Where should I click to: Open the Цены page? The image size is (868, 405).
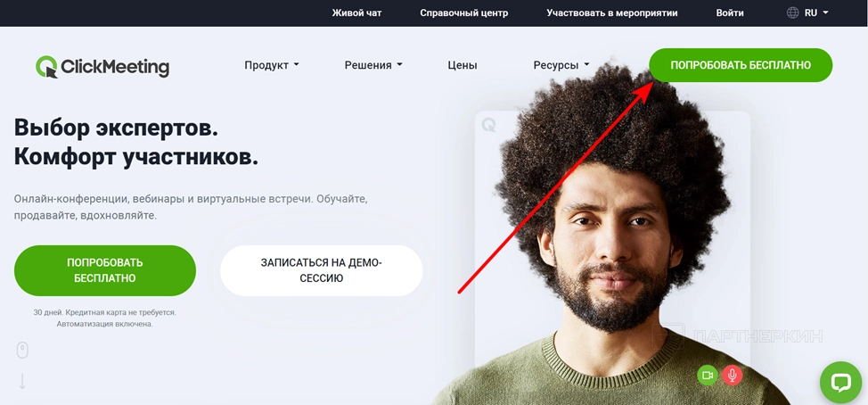[x=463, y=65]
